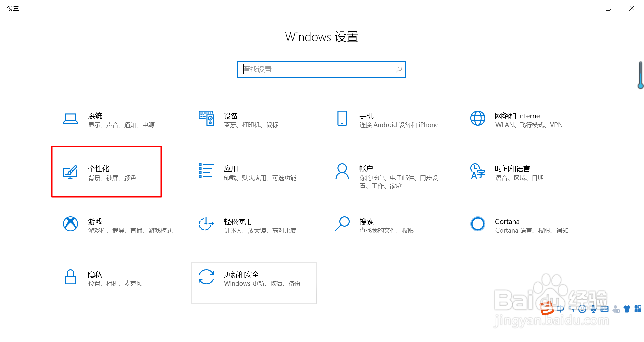This screenshot has height=342, width=644.
Task: Open the Sogou soft keyboard icon
Action: pos(604,309)
